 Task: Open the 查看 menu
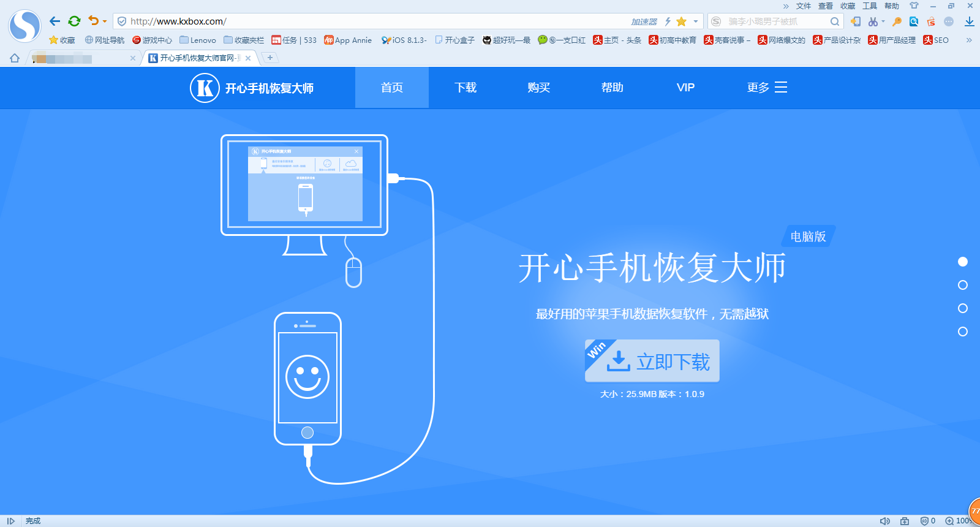click(826, 6)
